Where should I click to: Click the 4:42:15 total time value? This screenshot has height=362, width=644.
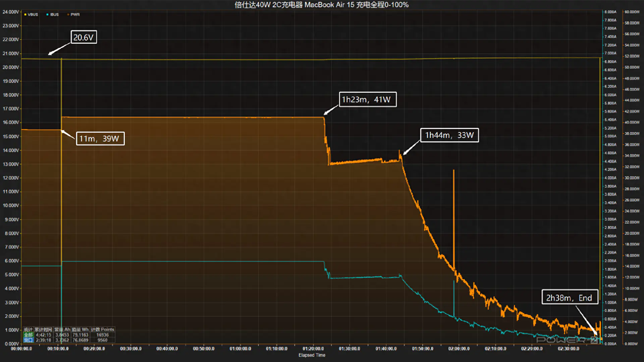pyautogui.click(x=43, y=335)
